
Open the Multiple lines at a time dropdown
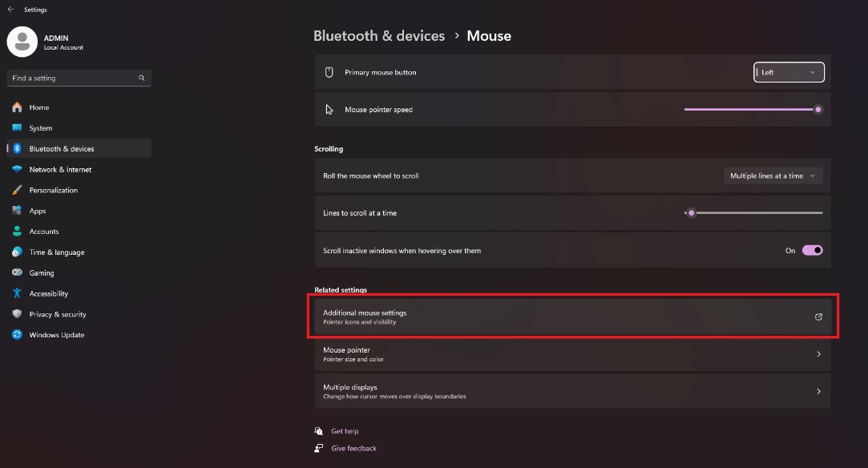773,176
